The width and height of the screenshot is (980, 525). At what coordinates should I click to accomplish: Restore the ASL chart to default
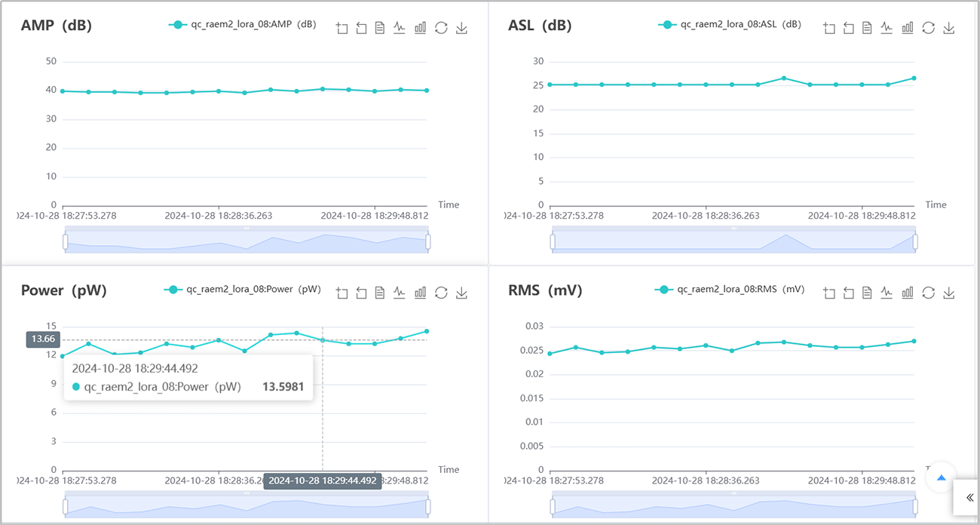pyautogui.click(x=928, y=28)
